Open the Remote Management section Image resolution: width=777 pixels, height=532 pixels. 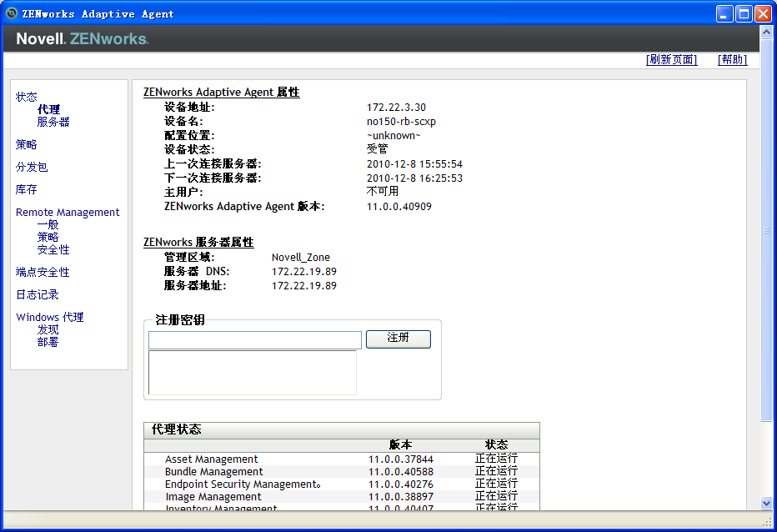click(68, 212)
